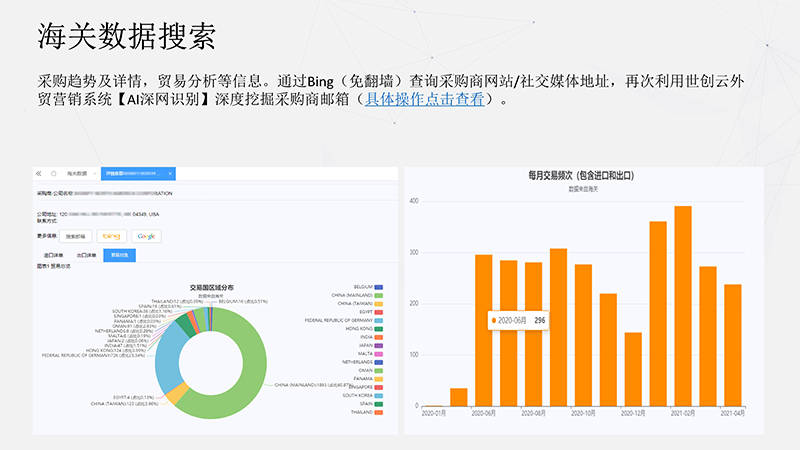This screenshot has height=450, width=800.
Task: Click the slide heading 海关数据搜索
Action: [127, 36]
